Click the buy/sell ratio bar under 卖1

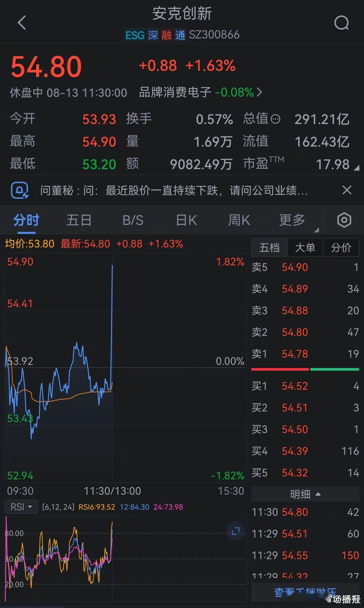coord(305,369)
